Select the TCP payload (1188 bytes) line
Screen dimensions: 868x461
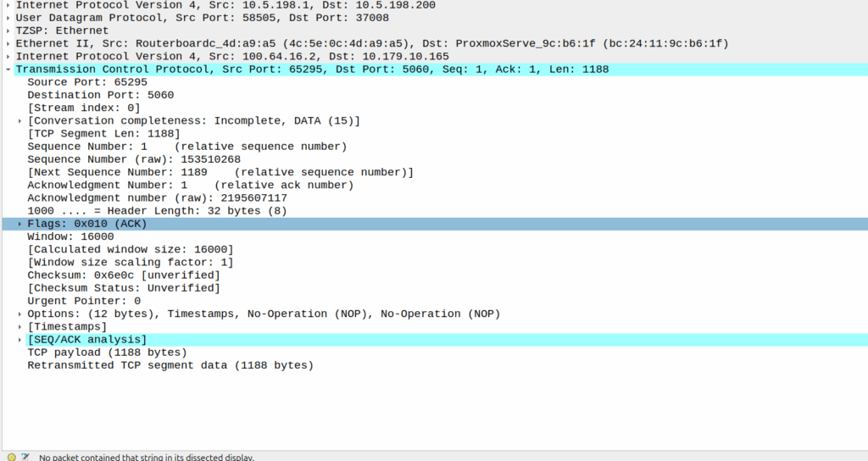coord(107,353)
